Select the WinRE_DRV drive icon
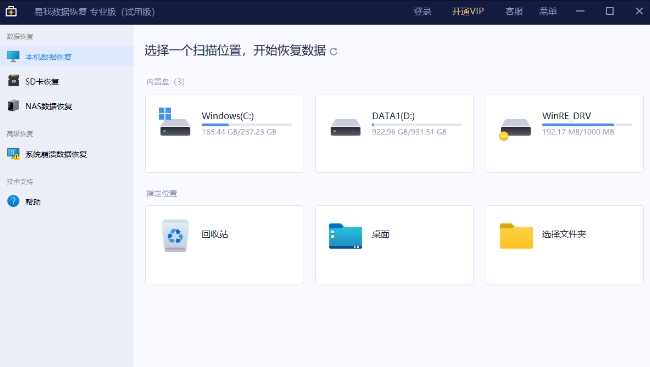Screen dimensions: 650x367 click(515, 129)
